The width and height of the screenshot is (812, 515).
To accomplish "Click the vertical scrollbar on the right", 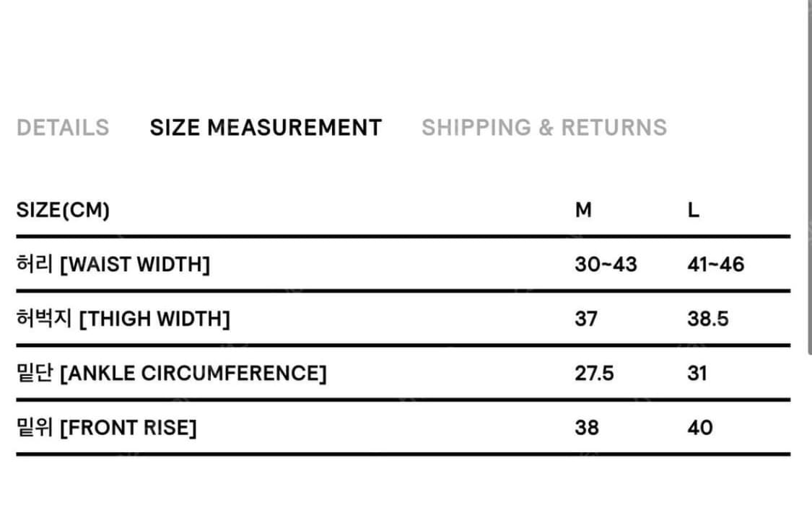I will click(809, 176).
